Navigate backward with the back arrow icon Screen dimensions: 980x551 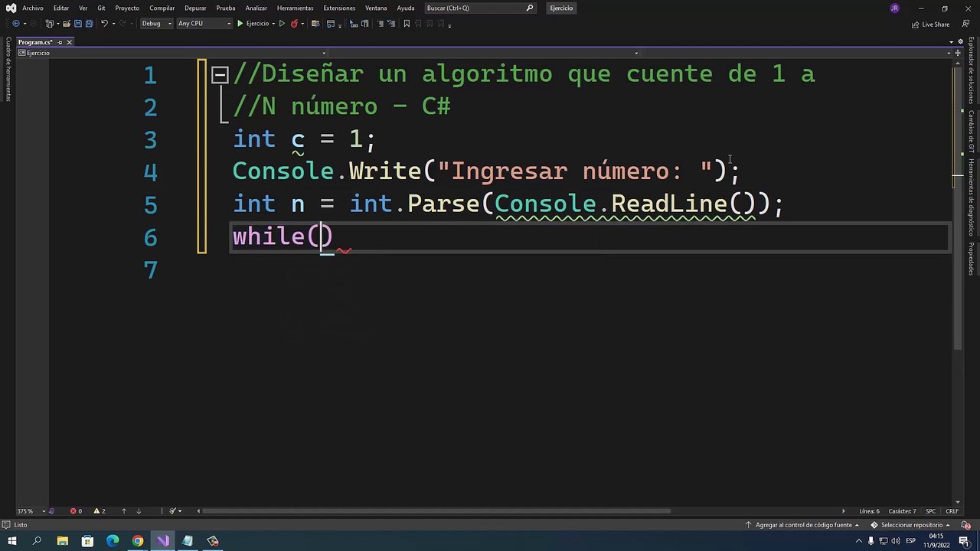[x=15, y=24]
